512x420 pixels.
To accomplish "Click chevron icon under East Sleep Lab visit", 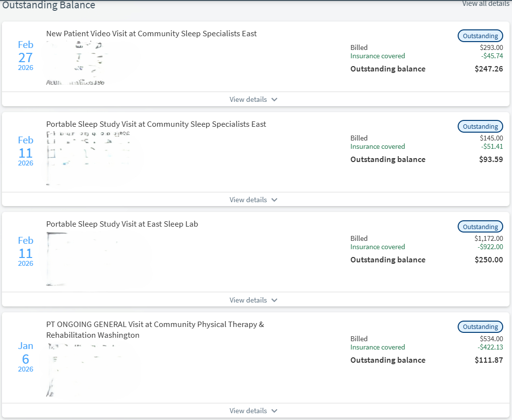I will (274, 300).
